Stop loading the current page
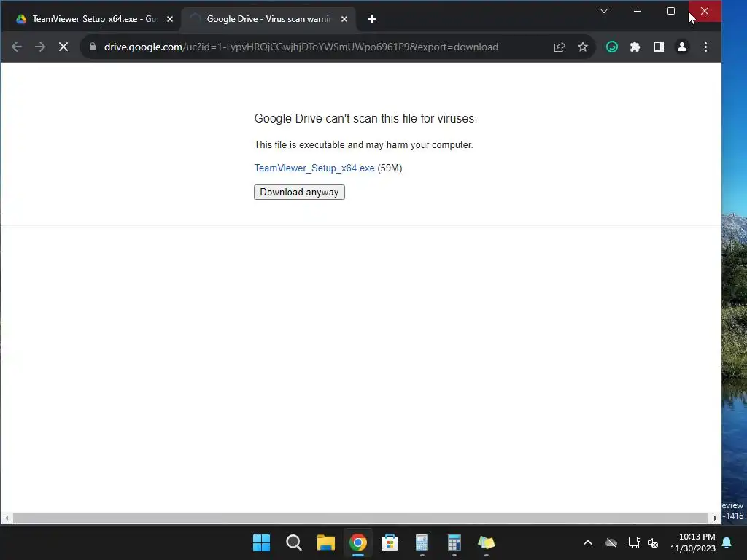Image resolution: width=747 pixels, height=560 pixels. coord(63,47)
